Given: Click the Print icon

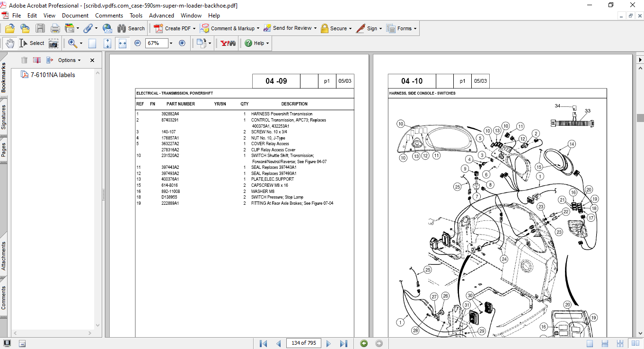Looking at the screenshot, I should 55,28.
